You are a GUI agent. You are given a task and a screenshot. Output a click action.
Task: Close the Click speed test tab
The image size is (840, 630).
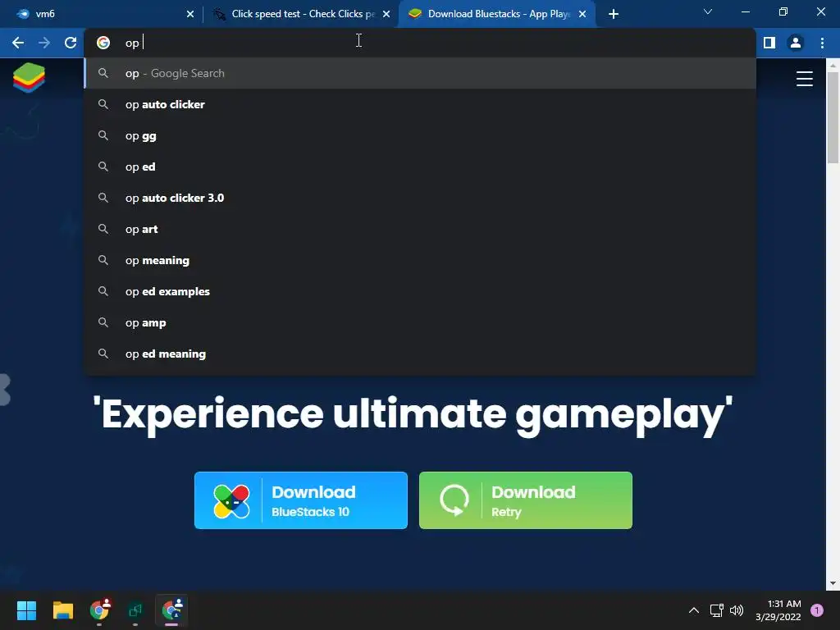click(386, 14)
